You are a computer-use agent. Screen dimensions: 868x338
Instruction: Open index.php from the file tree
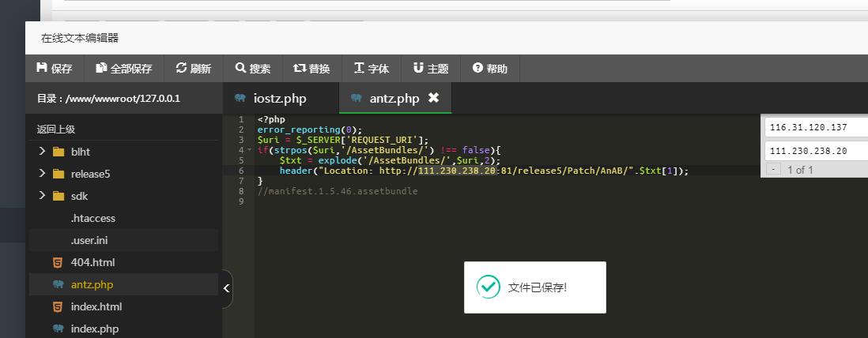pos(94,329)
